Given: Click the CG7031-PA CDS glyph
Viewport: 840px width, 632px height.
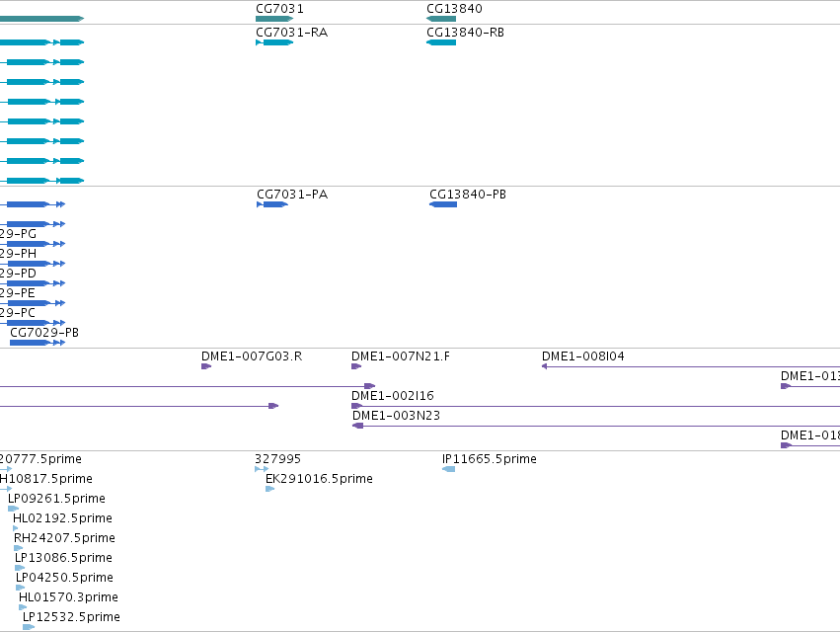Looking at the screenshot, I should click(x=272, y=204).
